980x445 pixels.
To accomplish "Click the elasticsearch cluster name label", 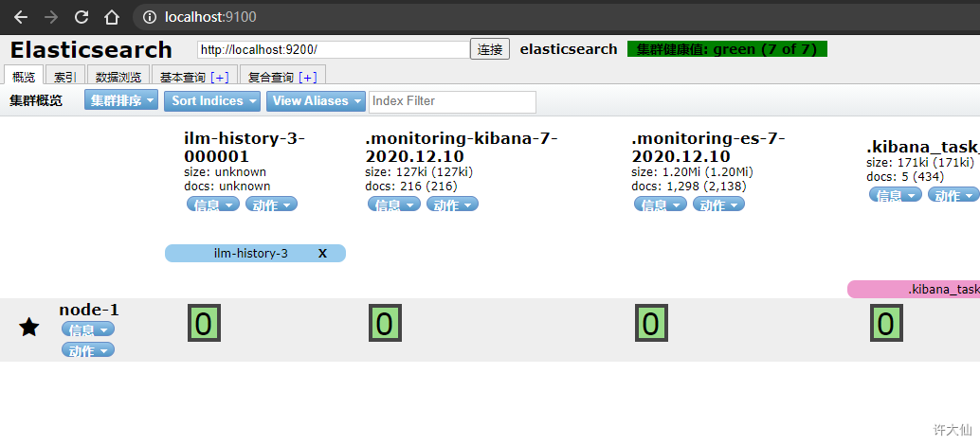I will point(569,49).
